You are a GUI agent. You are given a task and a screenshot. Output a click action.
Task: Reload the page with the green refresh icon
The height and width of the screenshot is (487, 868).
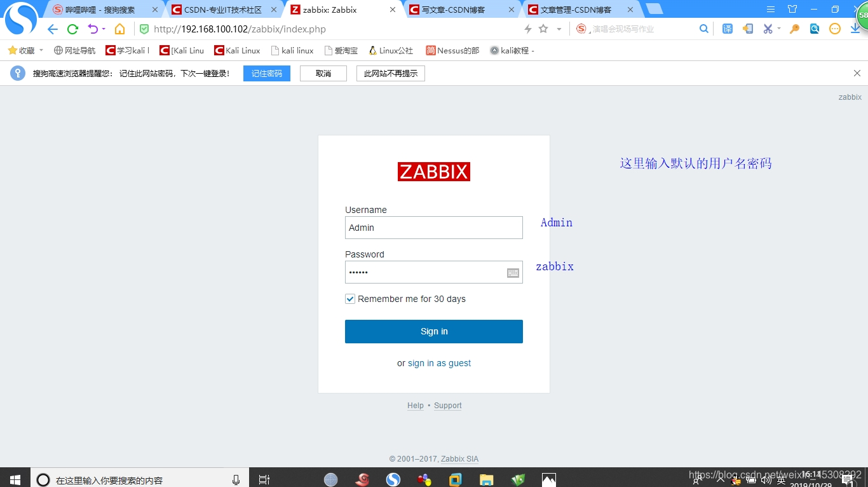[72, 29]
